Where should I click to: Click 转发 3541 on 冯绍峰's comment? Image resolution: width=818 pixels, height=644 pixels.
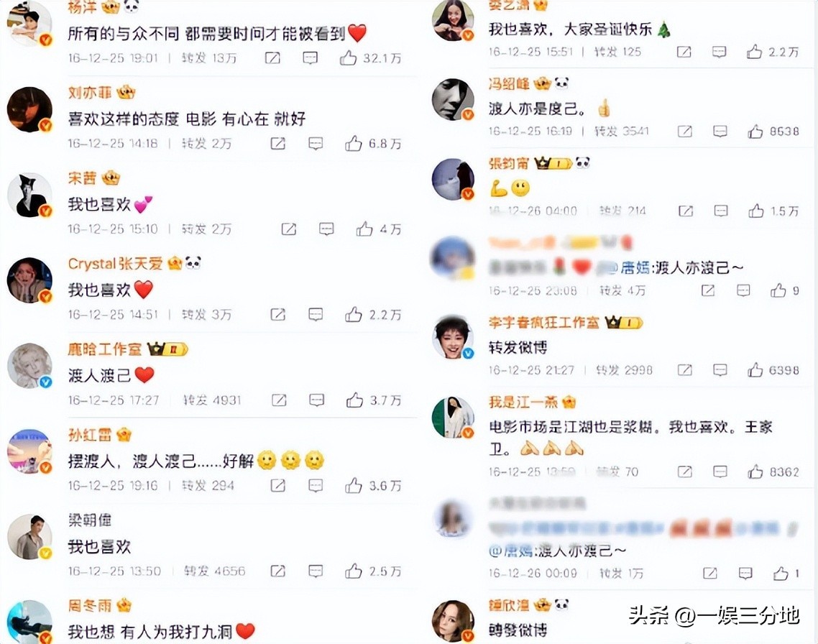pyautogui.click(x=622, y=132)
